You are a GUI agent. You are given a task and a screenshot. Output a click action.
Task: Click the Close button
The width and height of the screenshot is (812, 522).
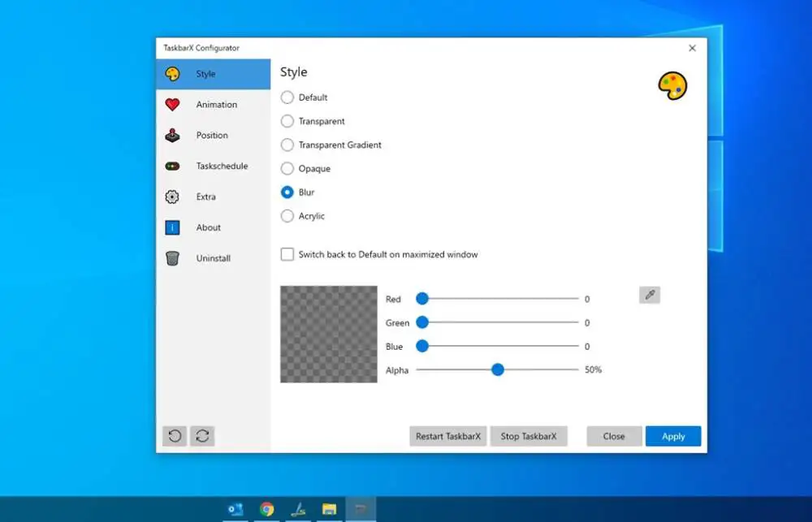pos(614,436)
